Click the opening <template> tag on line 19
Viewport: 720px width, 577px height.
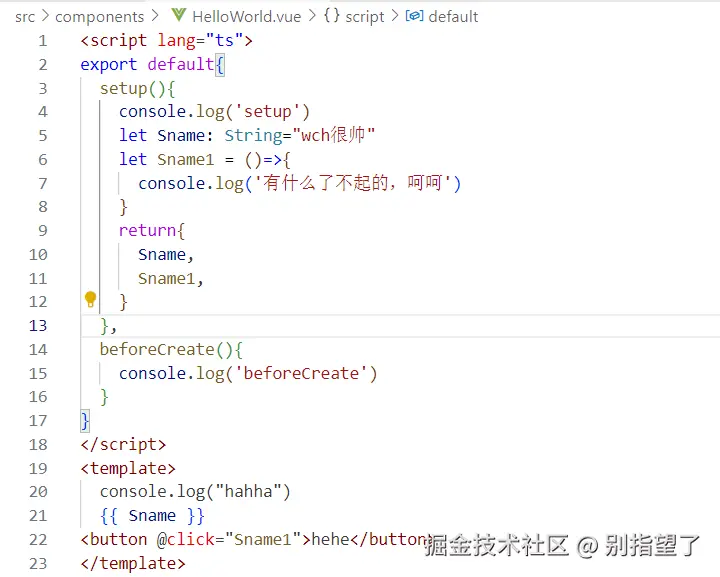pyautogui.click(x=128, y=468)
